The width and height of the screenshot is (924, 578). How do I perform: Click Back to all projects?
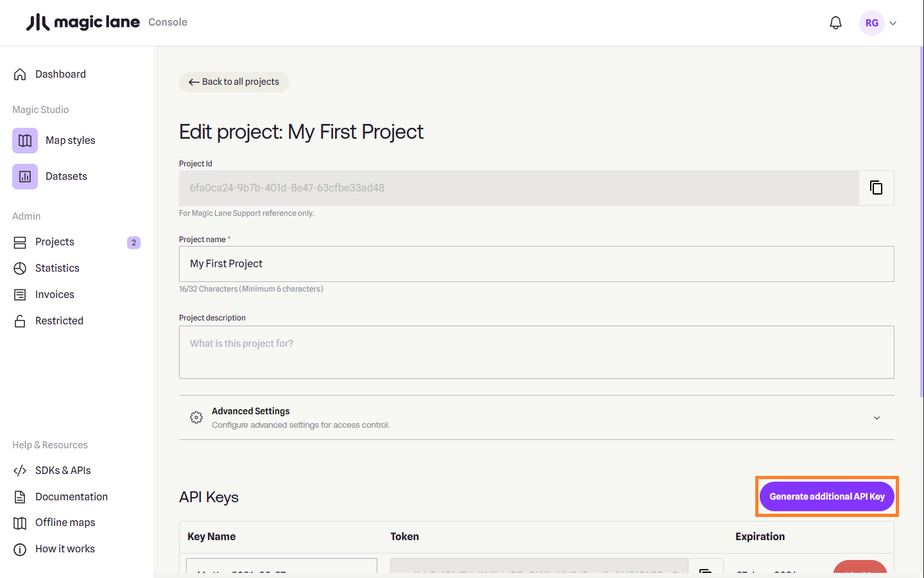(x=234, y=82)
